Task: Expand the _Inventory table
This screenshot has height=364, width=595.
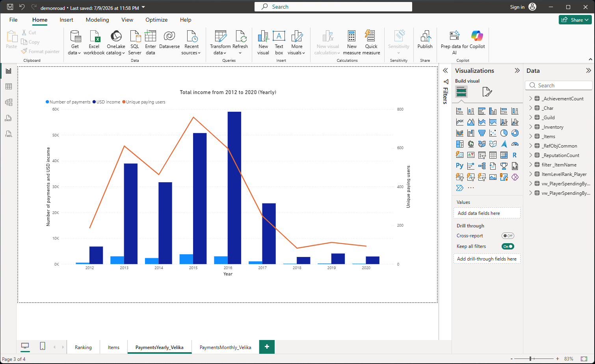Action: pyautogui.click(x=530, y=127)
